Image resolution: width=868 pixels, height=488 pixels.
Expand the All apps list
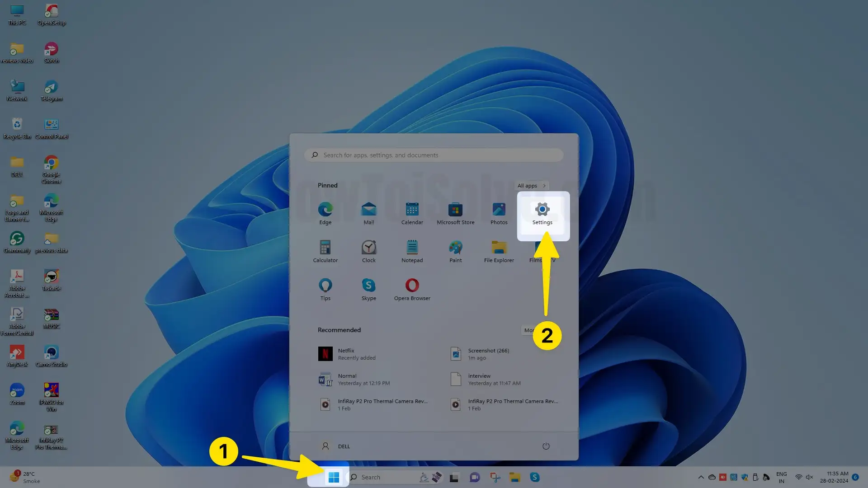(x=532, y=186)
